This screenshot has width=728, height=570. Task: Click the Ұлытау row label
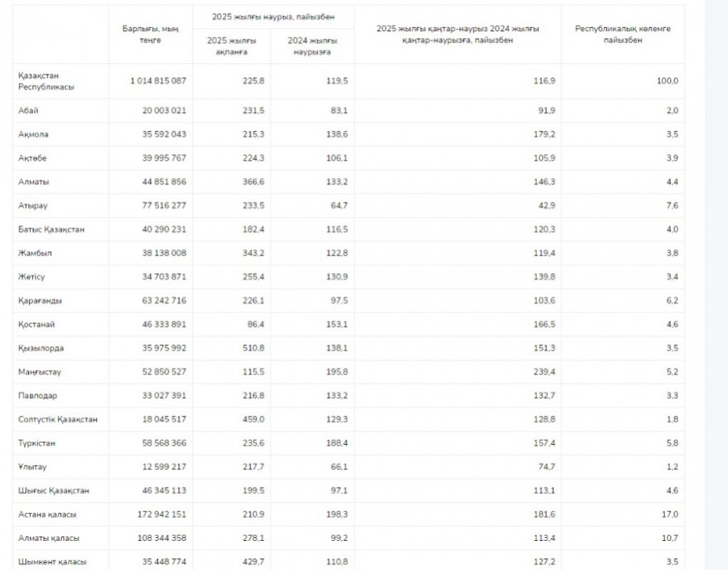(33, 467)
